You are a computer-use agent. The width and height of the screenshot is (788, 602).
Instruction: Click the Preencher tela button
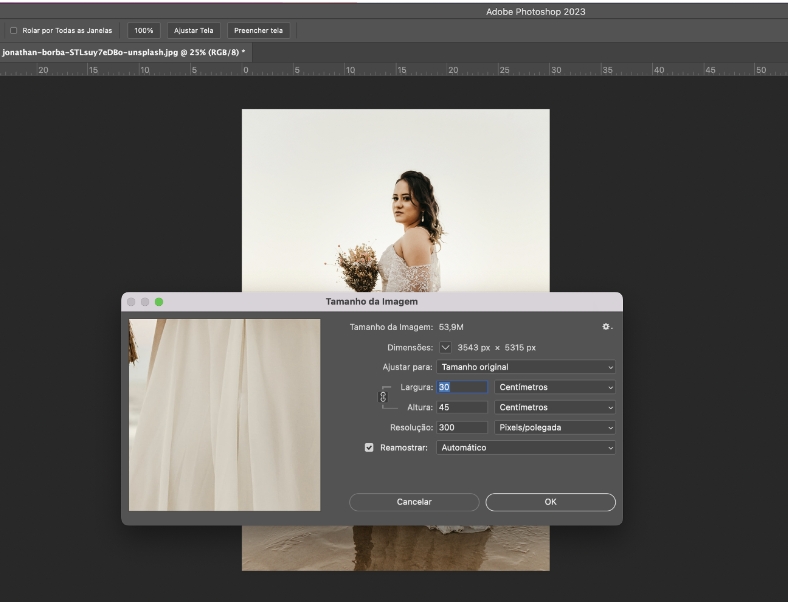(x=258, y=31)
